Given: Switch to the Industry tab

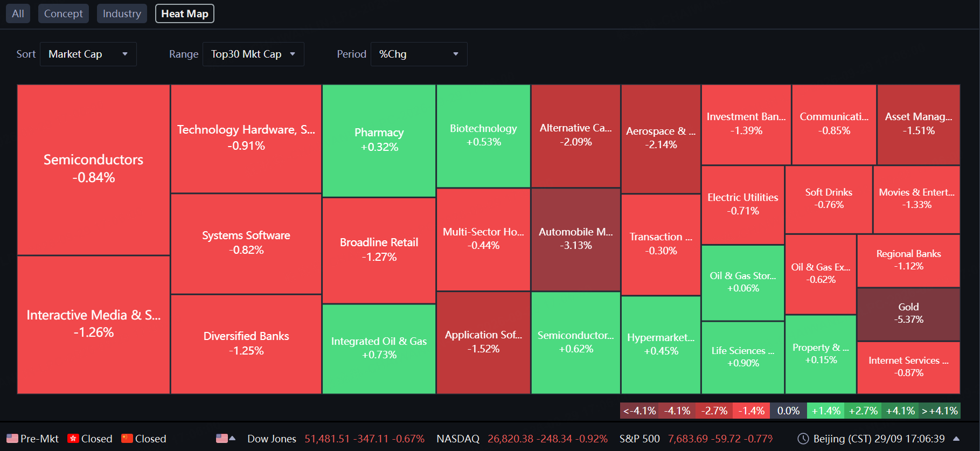Looking at the screenshot, I should pos(122,13).
